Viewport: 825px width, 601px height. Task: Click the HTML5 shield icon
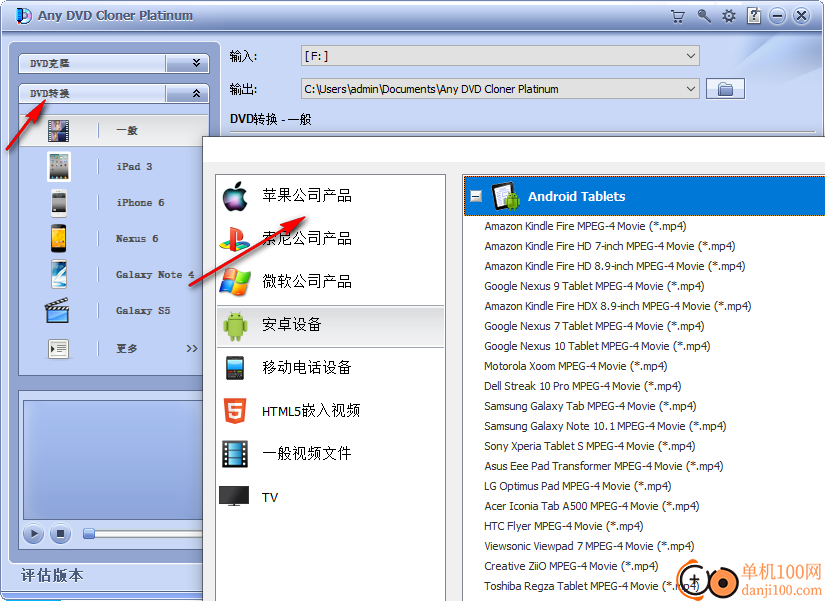pos(235,410)
